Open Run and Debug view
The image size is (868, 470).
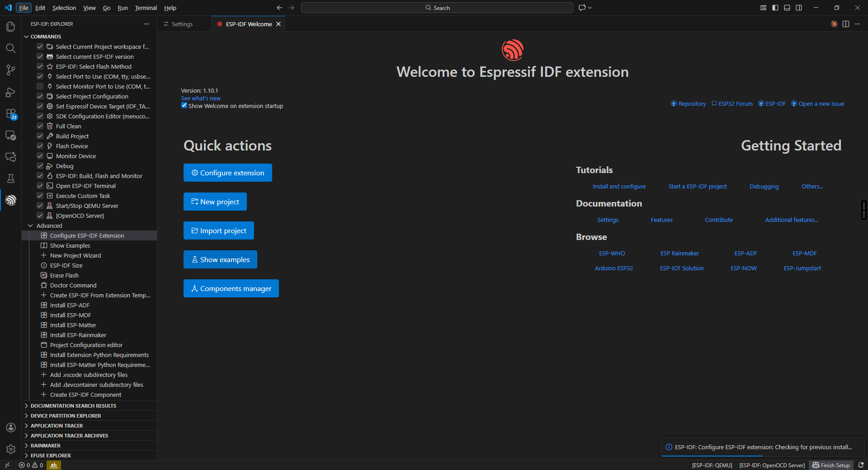click(11, 92)
